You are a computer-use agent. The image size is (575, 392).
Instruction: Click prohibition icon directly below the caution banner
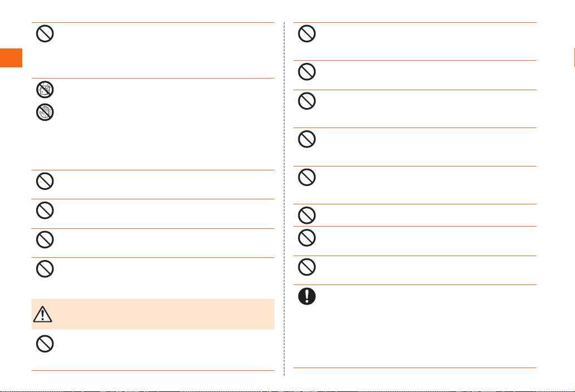[45, 344]
